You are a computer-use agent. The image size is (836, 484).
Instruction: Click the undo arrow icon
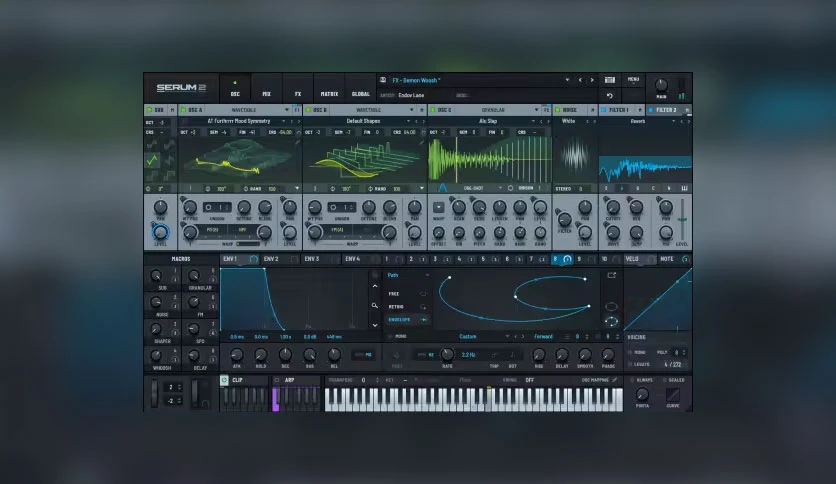click(x=610, y=96)
